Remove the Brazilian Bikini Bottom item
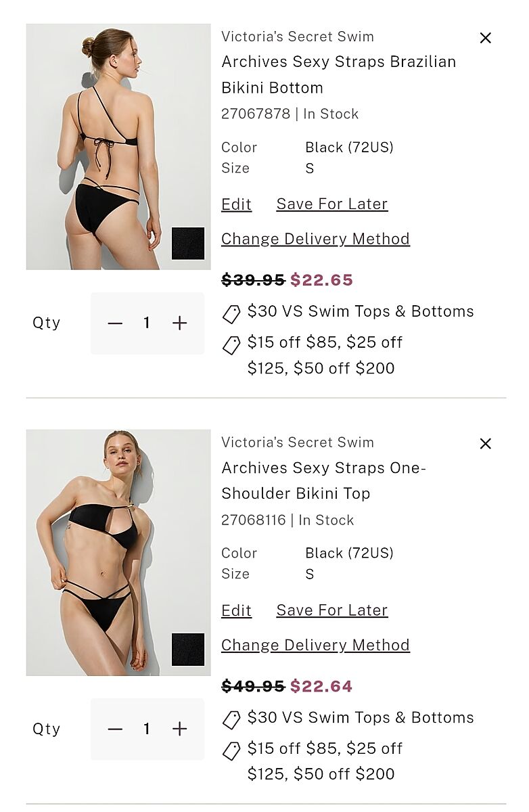 pyautogui.click(x=485, y=39)
